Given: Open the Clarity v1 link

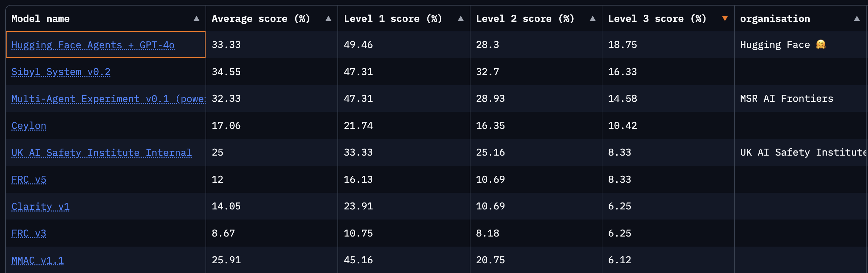Looking at the screenshot, I should coord(40,206).
